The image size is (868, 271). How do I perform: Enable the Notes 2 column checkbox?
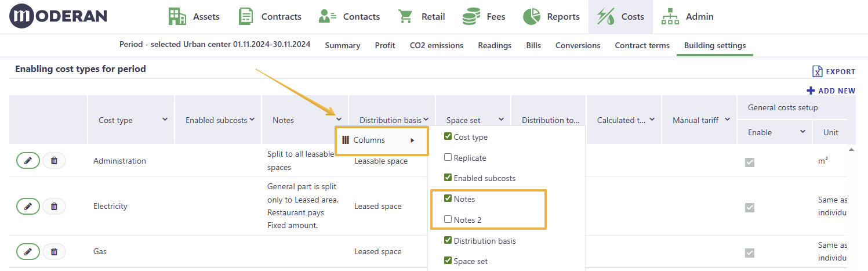tap(448, 219)
